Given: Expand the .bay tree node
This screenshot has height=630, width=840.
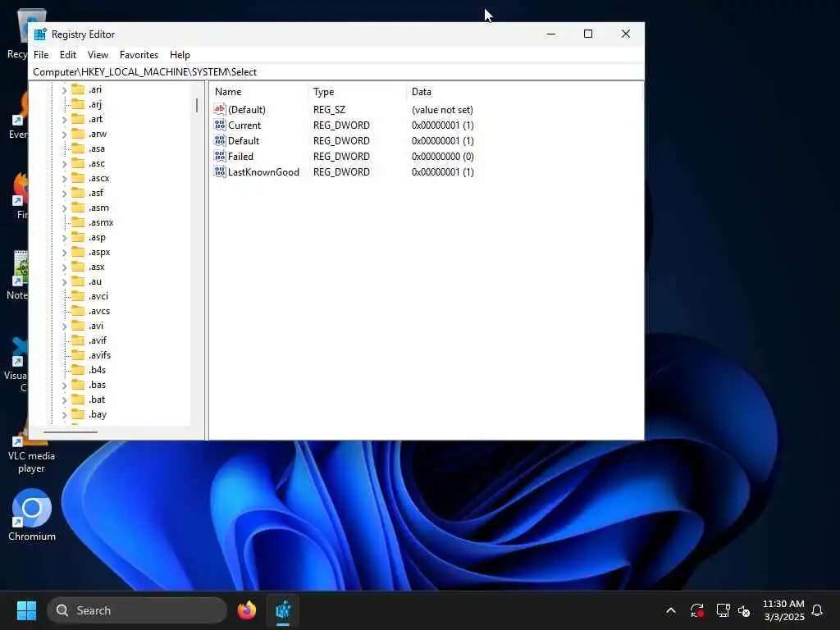Looking at the screenshot, I should pos(64,414).
